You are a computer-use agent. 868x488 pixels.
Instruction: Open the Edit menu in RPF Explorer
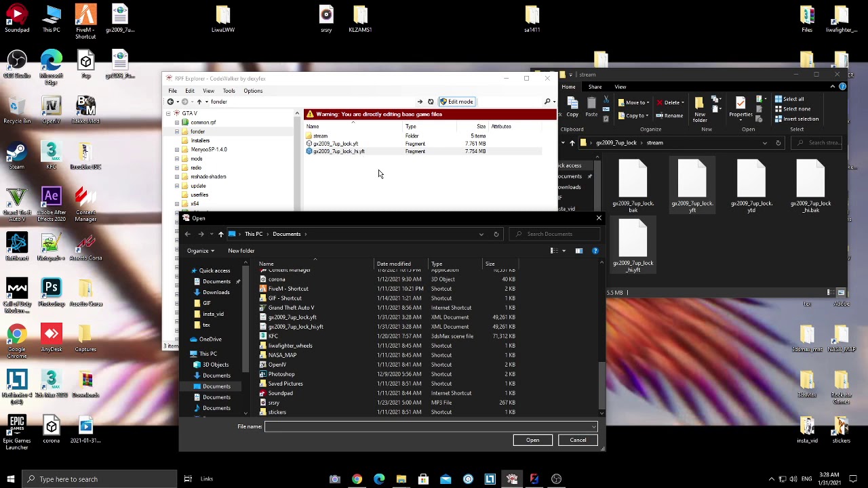coord(190,91)
